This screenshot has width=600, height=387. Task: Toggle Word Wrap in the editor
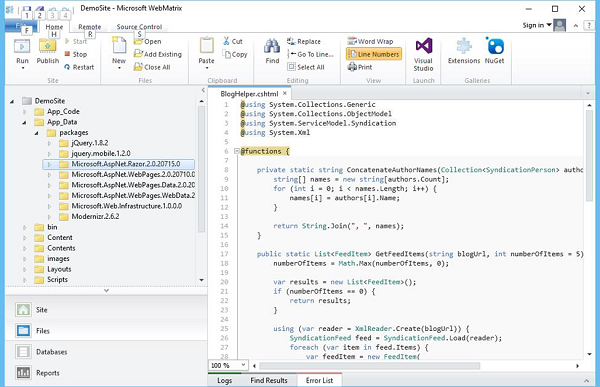(370, 41)
